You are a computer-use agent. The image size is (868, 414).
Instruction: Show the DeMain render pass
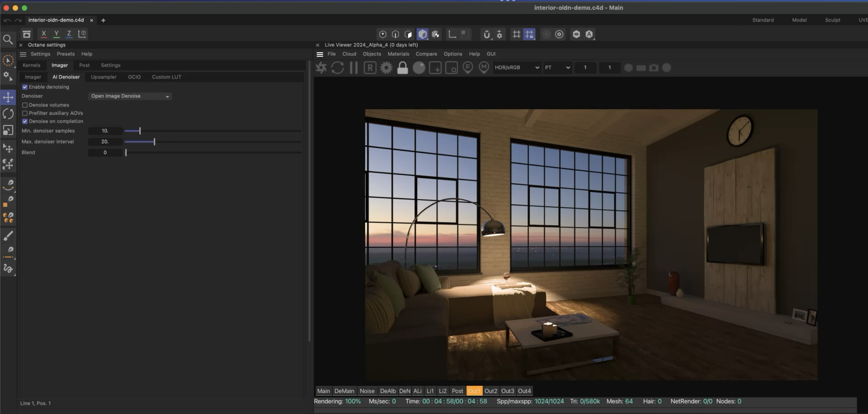click(344, 391)
